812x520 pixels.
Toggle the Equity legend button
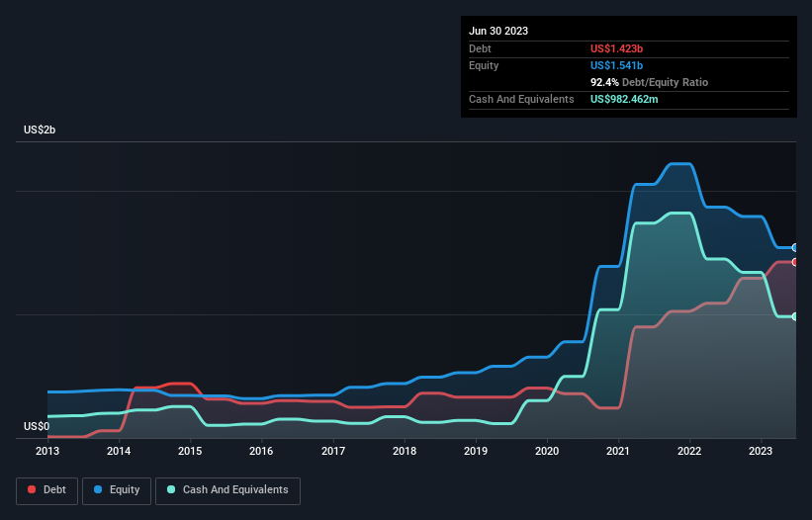[x=117, y=490]
